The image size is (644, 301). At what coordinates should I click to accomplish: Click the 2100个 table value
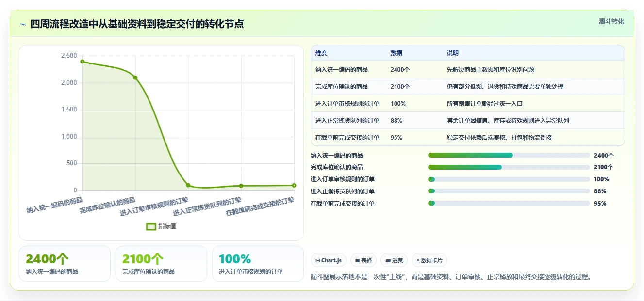[400, 87]
